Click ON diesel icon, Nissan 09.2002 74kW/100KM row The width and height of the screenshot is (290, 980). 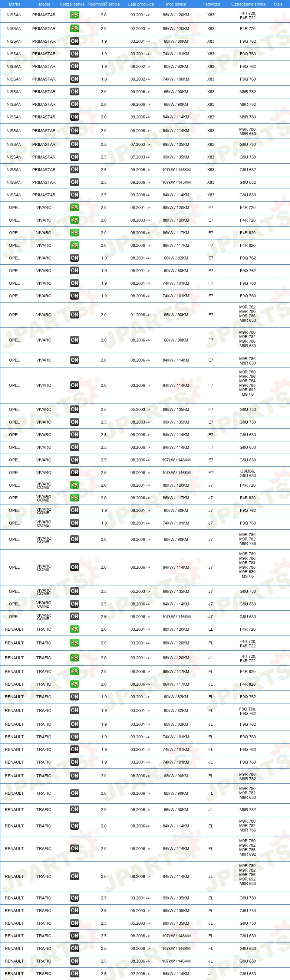point(75,79)
